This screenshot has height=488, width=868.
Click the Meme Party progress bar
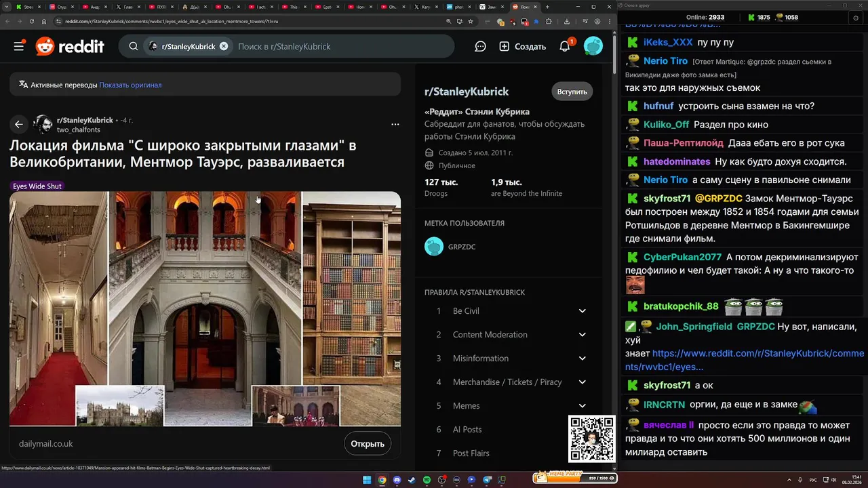click(574, 478)
